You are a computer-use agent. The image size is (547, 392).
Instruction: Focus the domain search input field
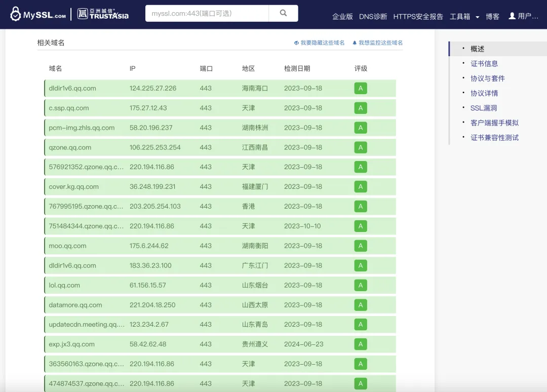207,13
